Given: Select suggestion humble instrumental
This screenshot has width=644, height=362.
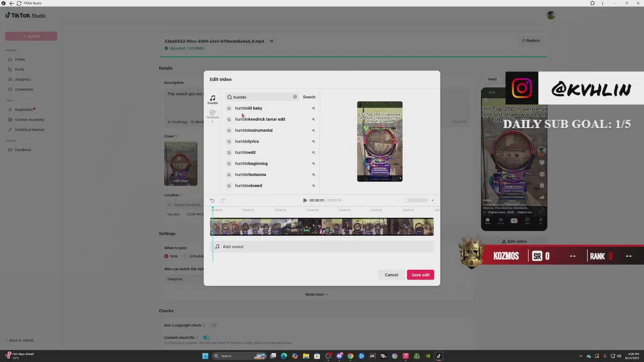Looking at the screenshot, I should point(254,130).
